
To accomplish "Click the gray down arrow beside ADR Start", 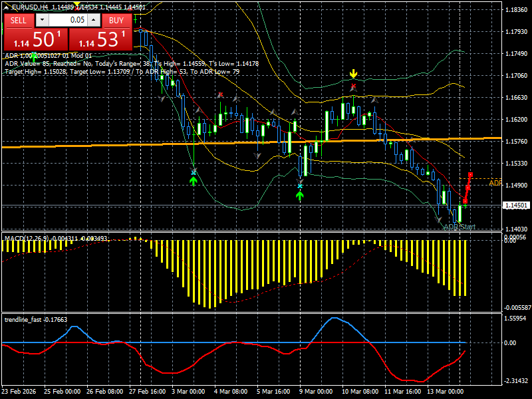I will point(438,219).
